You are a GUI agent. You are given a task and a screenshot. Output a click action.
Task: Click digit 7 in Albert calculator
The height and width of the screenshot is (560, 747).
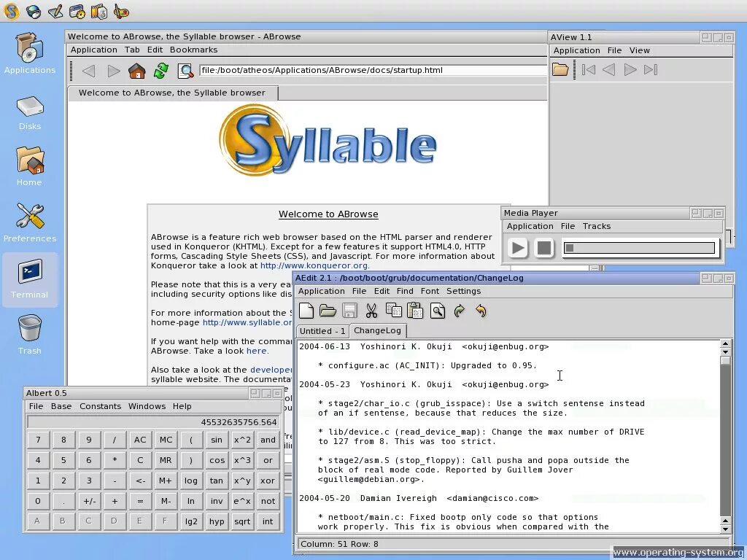(38, 440)
